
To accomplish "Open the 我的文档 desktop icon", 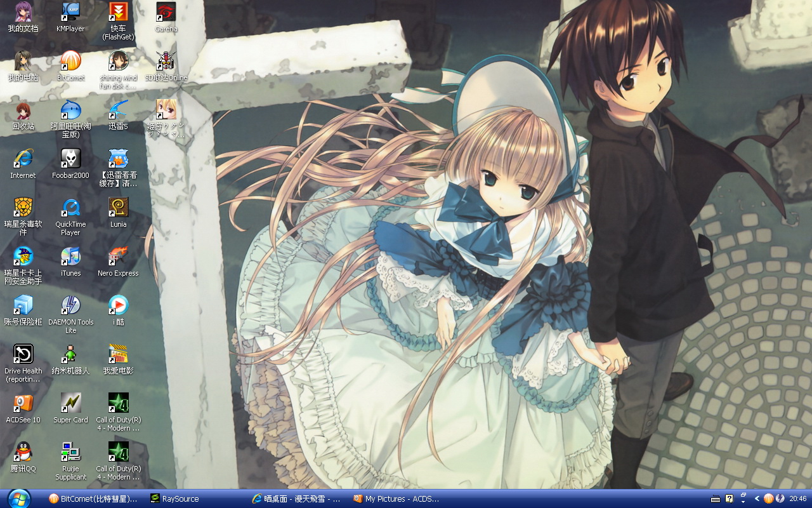I will [x=23, y=17].
